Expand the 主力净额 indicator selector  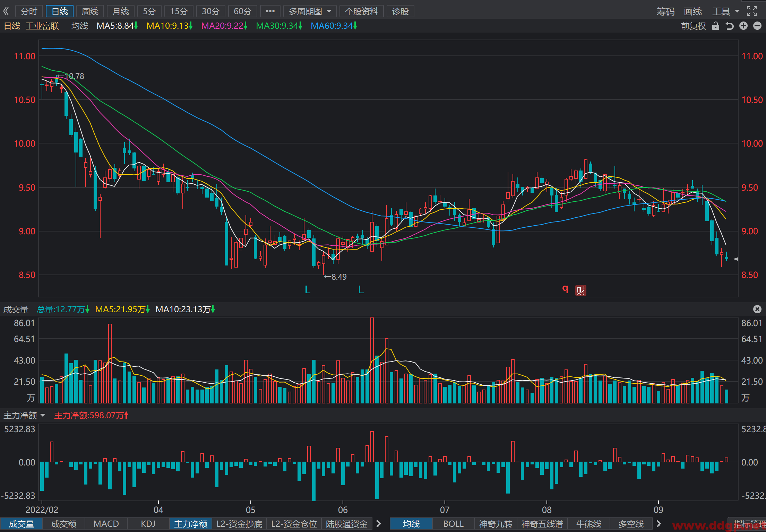(x=24, y=415)
